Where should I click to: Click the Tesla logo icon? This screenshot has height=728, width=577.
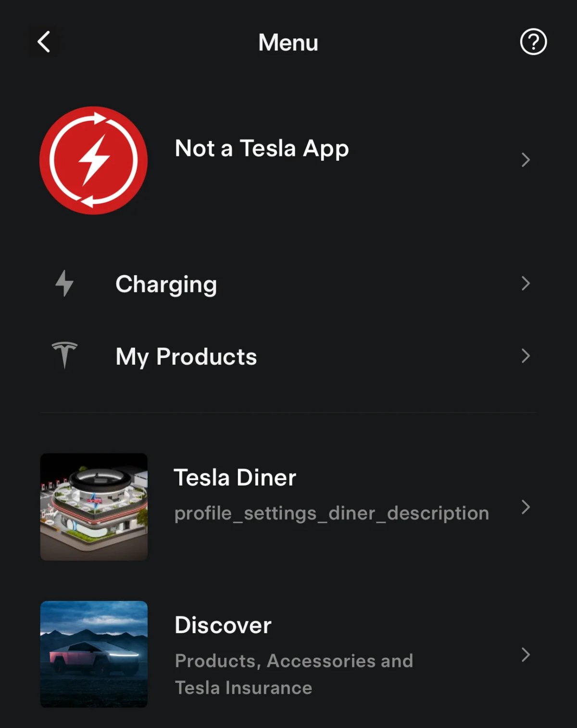64,355
